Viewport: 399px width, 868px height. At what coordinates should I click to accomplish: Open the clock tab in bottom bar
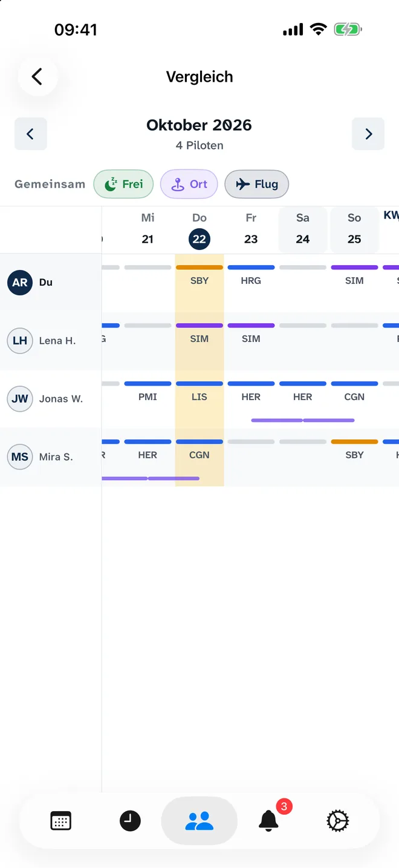(x=130, y=821)
